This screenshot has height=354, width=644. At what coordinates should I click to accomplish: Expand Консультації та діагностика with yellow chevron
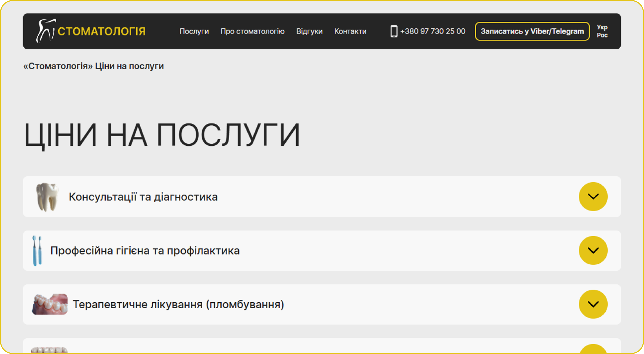pyautogui.click(x=593, y=197)
